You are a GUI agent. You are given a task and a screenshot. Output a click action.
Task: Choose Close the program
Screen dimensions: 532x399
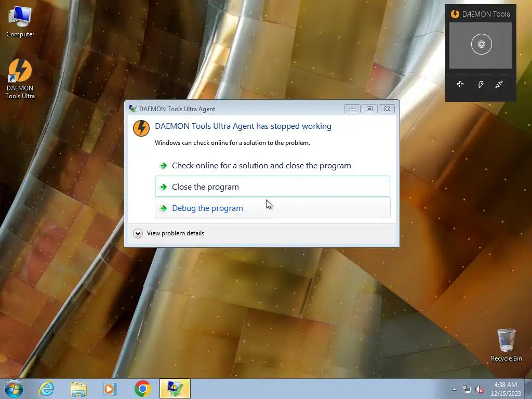[x=273, y=187]
